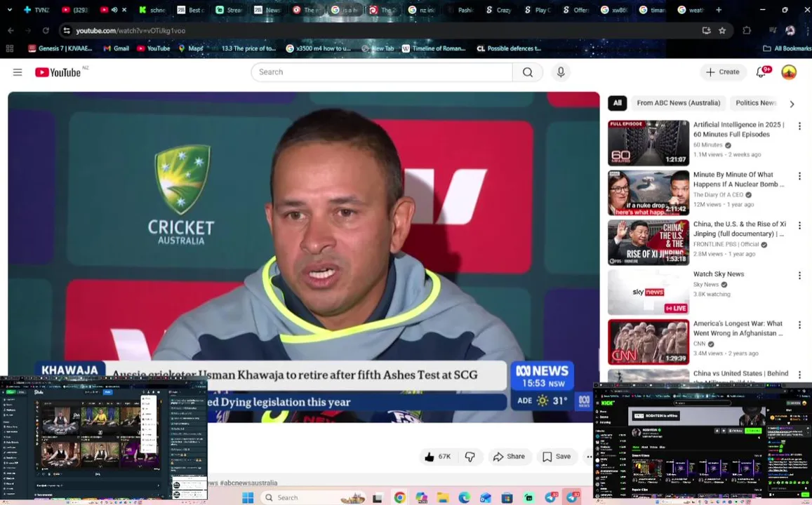This screenshot has height=505, width=812.
Task: Open the Timeline of Roman bookmark
Action: (x=434, y=48)
